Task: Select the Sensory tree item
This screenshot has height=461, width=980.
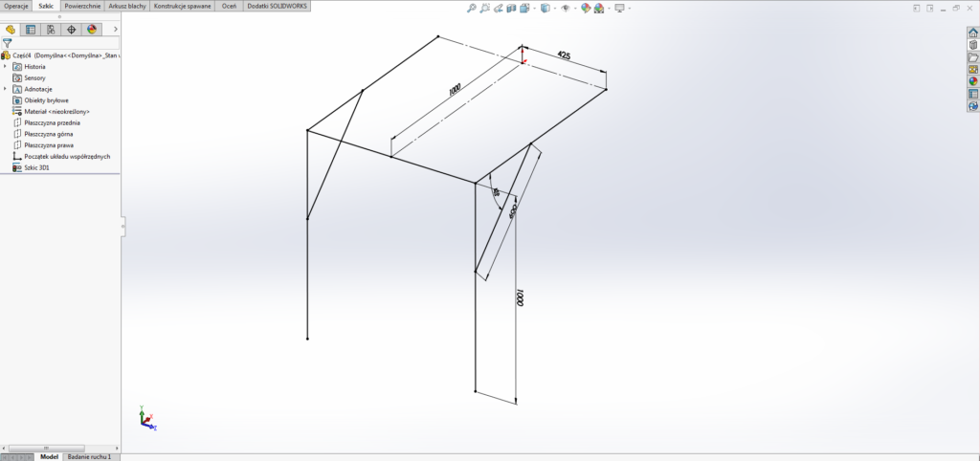Action: coord(30,78)
